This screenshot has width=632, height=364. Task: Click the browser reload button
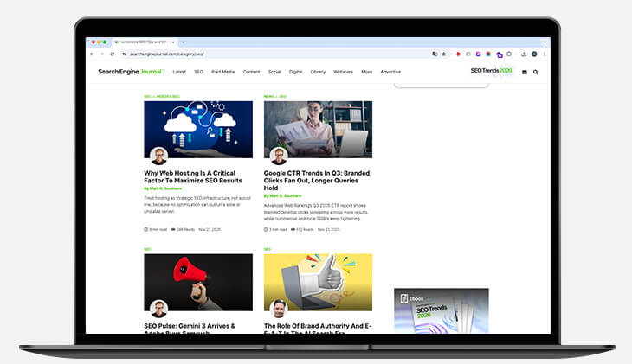pos(112,54)
